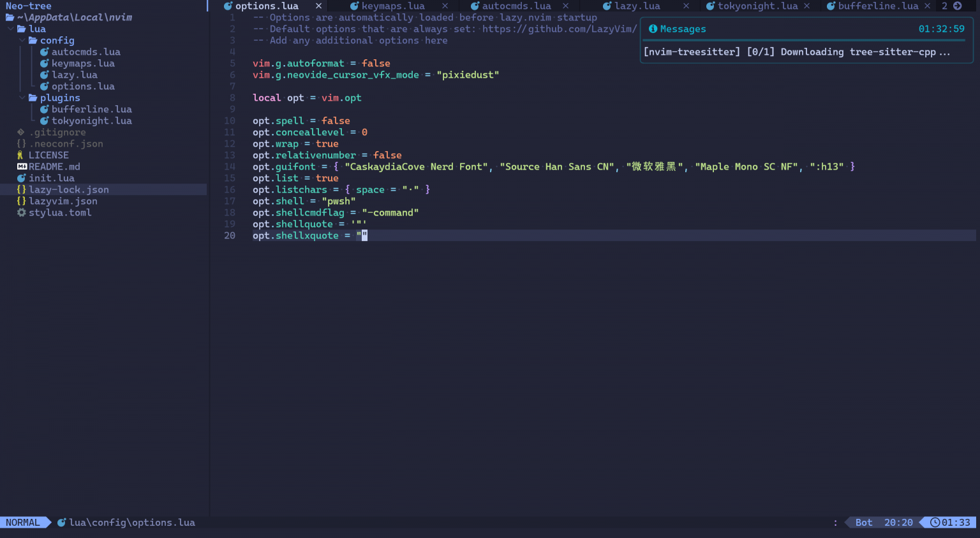Collapse the lua folder in Neo-tree

pos(10,29)
